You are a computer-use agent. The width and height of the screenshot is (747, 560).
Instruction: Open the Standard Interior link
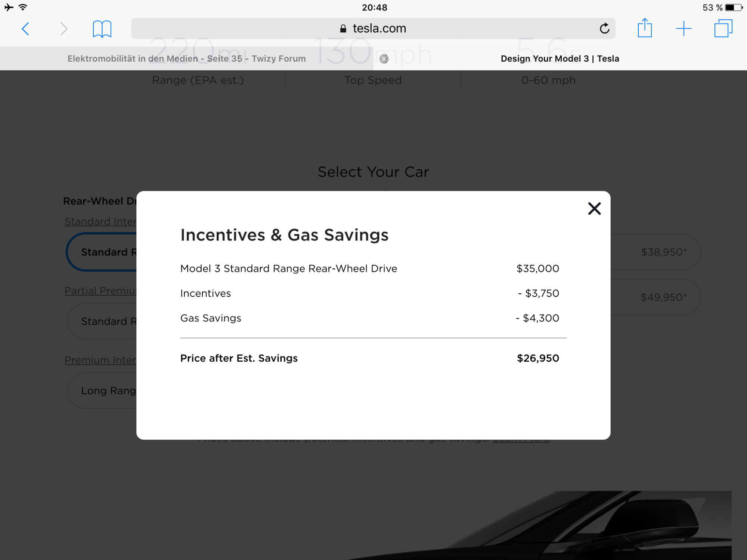click(100, 221)
